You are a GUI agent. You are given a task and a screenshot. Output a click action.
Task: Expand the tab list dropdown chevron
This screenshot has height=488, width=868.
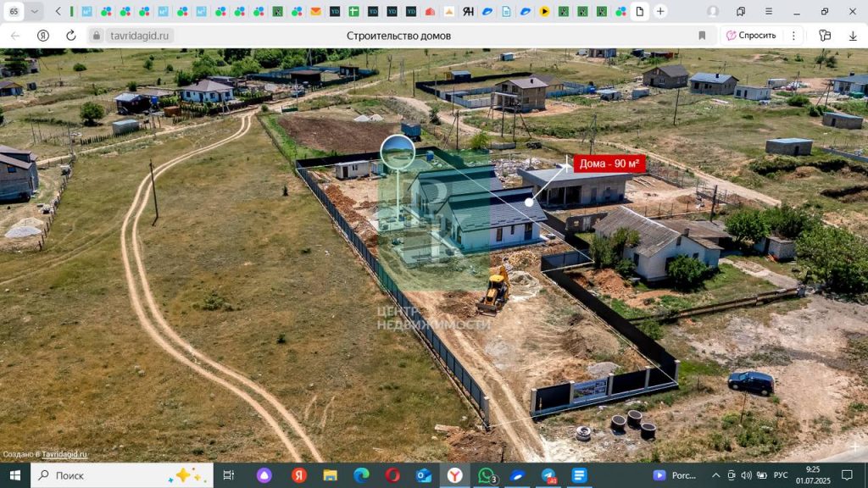(34, 11)
